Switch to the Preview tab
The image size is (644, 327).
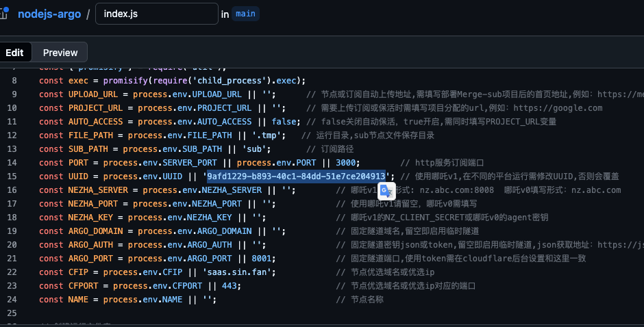[60, 53]
